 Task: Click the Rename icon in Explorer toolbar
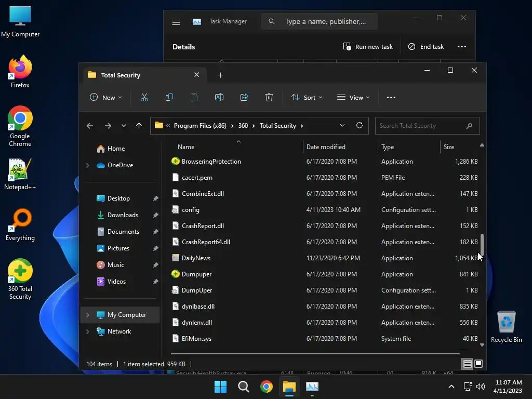pyautogui.click(x=219, y=97)
